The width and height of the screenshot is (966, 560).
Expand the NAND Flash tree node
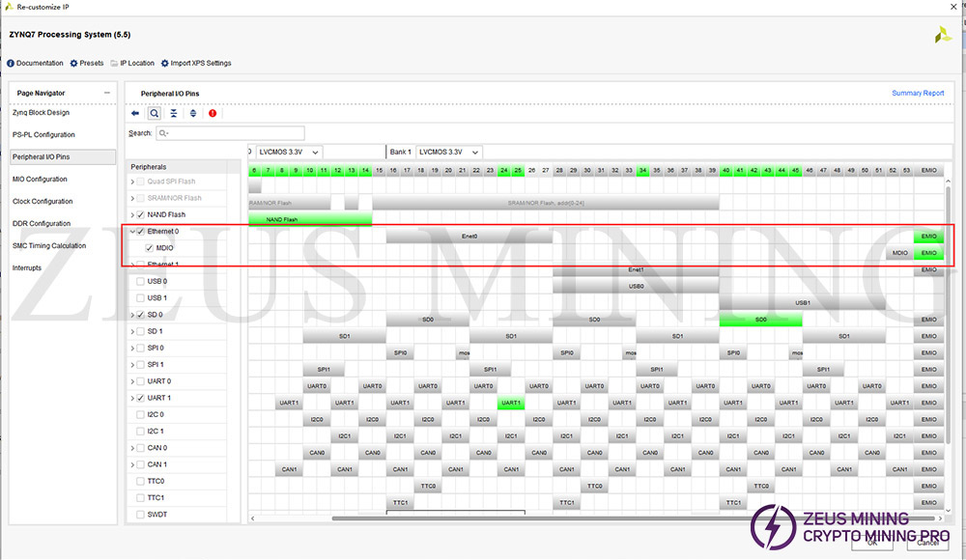click(132, 214)
